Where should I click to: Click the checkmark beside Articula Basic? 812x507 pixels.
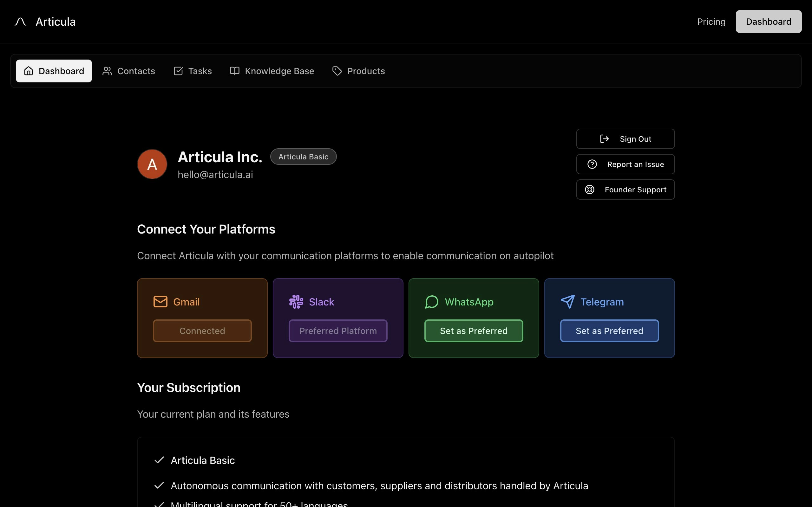click(x=159, y=460)
